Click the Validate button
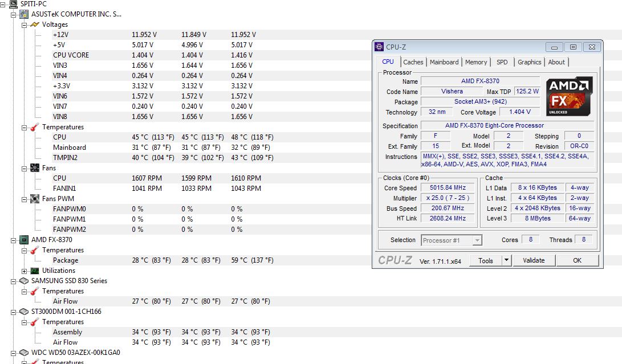The width and height of the screenshot is (622, 364). [534, 260]
